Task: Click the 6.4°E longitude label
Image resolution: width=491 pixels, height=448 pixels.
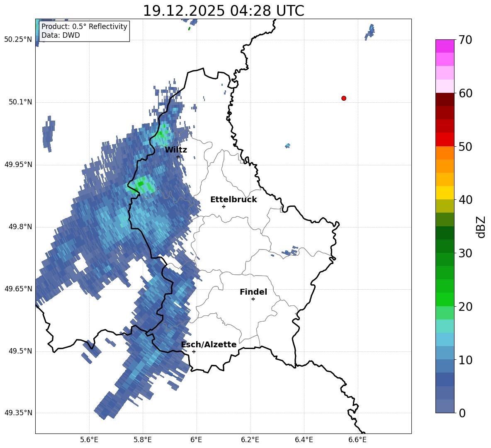Action: tap(304, 440)
